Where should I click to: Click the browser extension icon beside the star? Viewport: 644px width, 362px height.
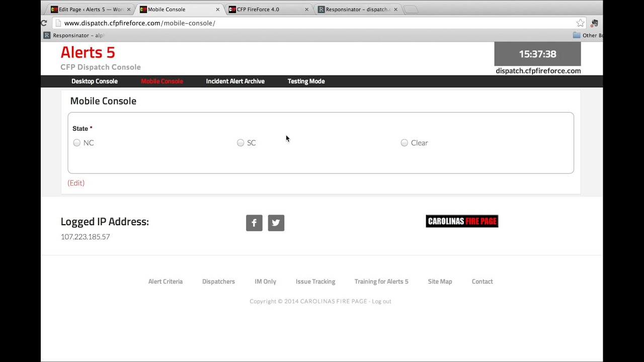tap(595, 23)
